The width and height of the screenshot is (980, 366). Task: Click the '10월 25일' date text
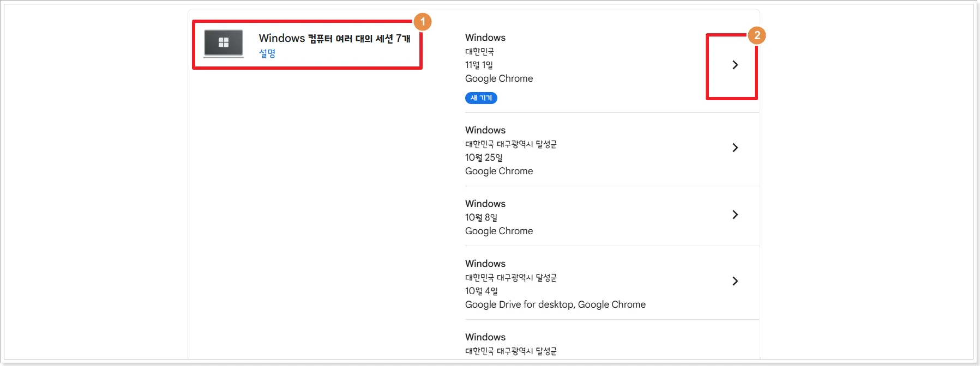coord(484,157)
